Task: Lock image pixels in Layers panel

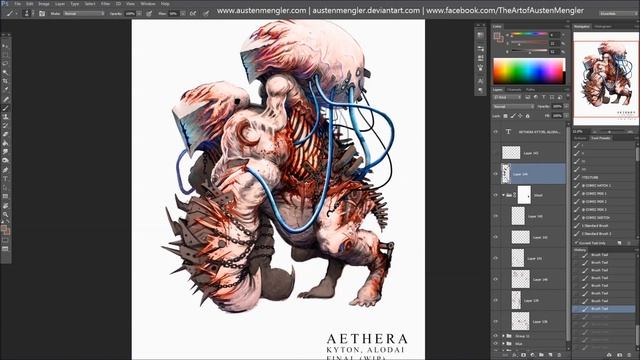Action: [x=513, y=116]
